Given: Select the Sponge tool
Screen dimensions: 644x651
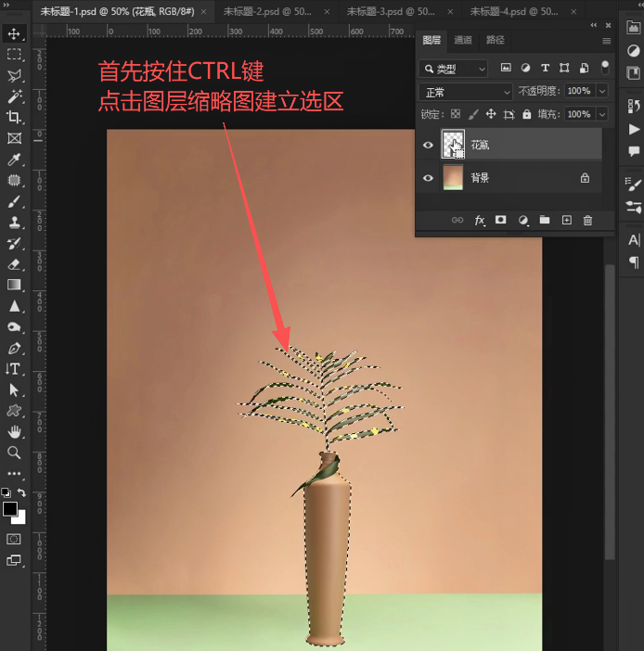Looking at the screenshot, I should (x=14, y=327).
